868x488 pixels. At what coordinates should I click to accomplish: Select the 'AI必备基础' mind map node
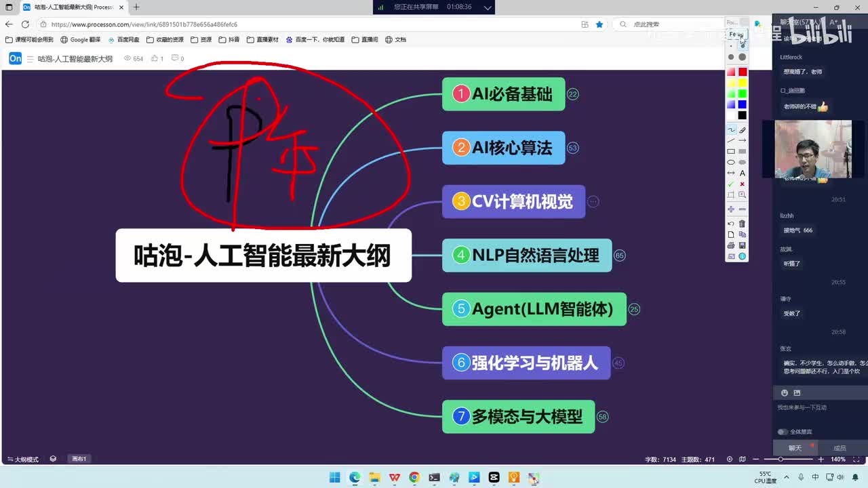(503, 94)
